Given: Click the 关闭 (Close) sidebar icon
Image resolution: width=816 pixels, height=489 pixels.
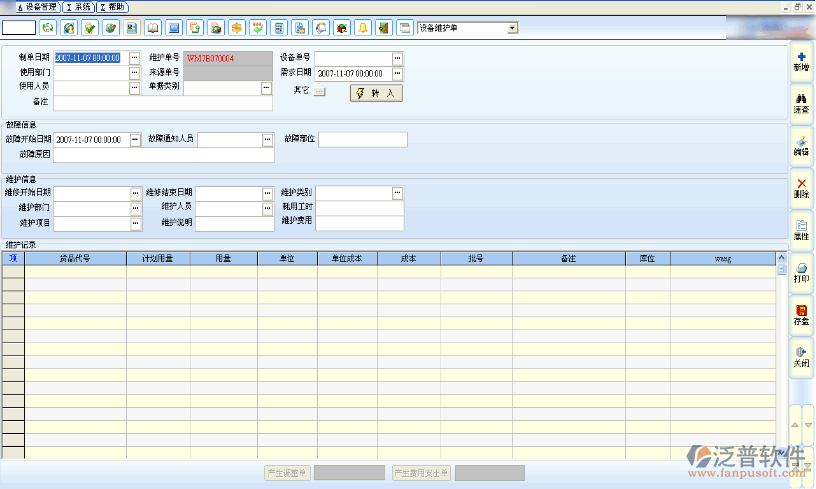Looking at the screenshot, I should [x=801, y=355].
